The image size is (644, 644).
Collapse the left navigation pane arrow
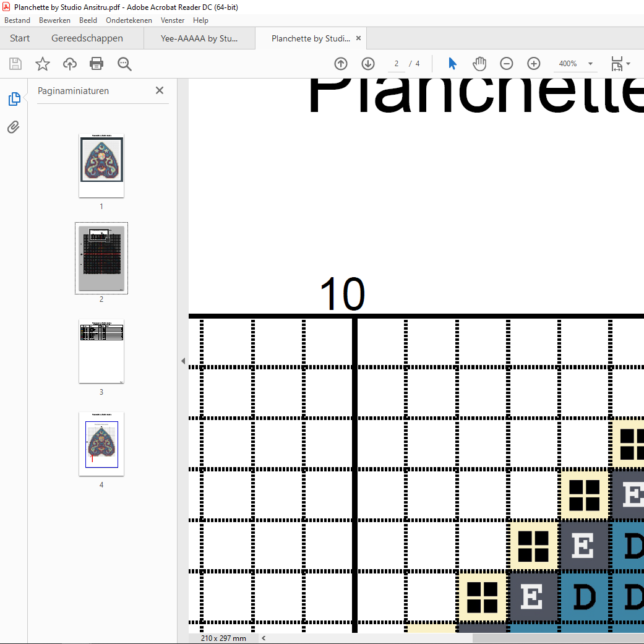pyautogui.click(x=183, y=361)
